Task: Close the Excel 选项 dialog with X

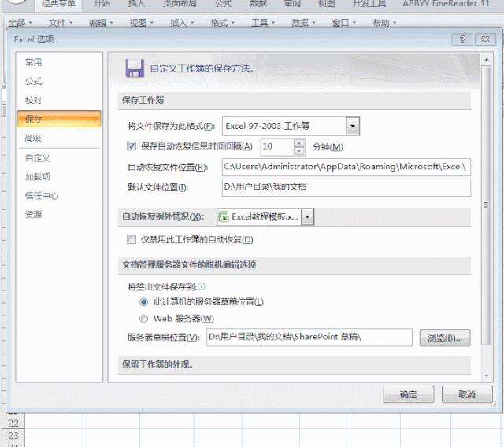Action: click(485, 39)
